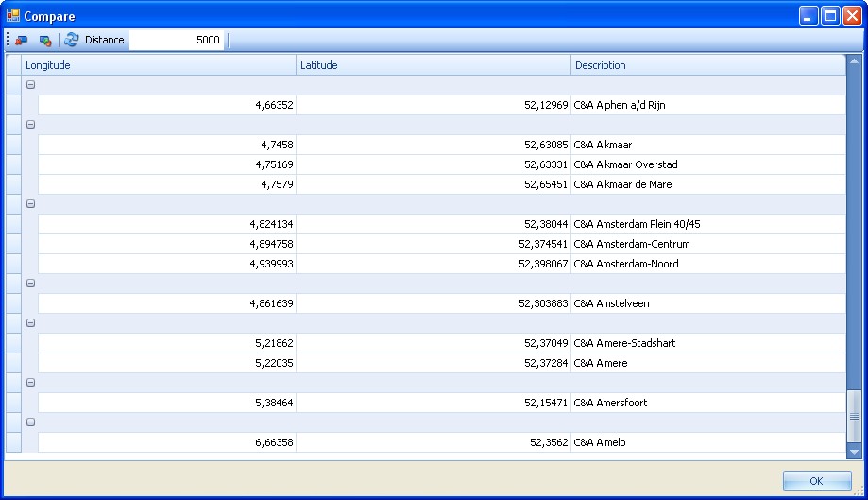Viewport: 868px width, 500px height.
Task: Collapse the group above C&A Almere-Stadshart
Action: pyautogui.click(x=31, y=323)
